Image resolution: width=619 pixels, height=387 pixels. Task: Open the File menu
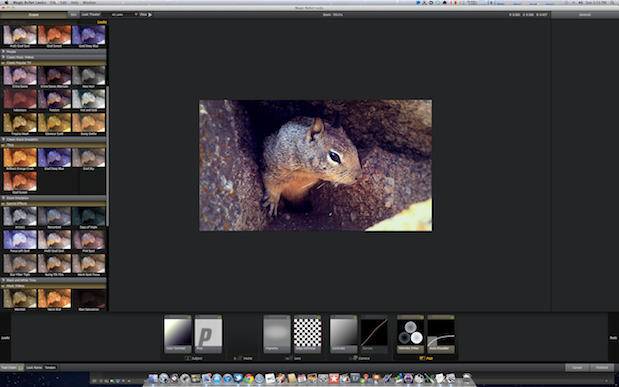[x=53, y=2]
